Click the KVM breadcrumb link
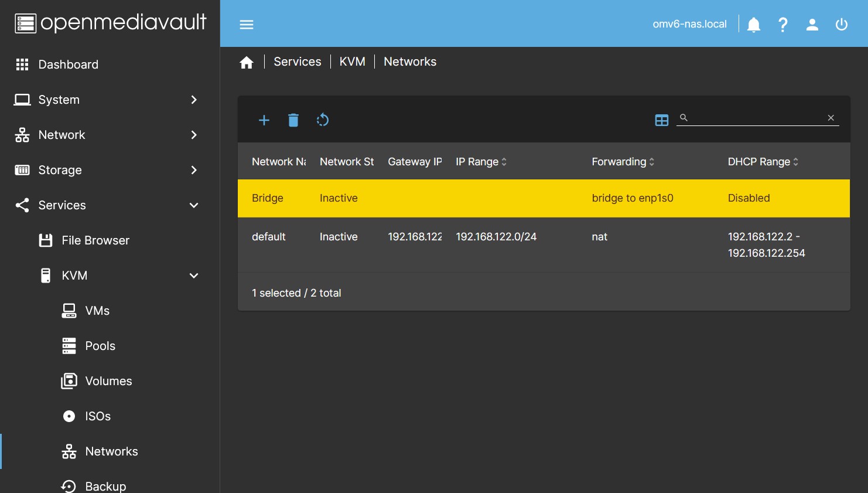Viewport: 868px width, 493px height. coord(353,62)
